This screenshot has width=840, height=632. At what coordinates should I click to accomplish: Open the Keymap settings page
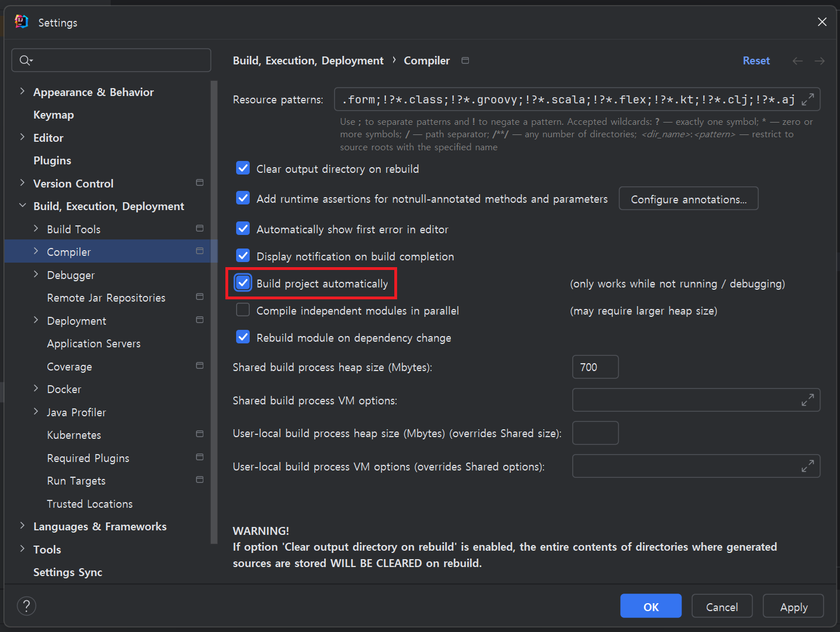coord(54,114)
